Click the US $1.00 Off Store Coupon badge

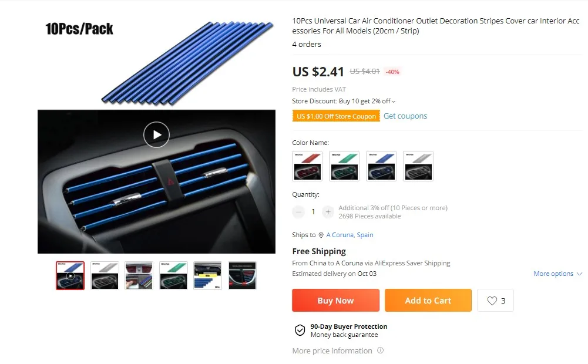click(336, 116)
